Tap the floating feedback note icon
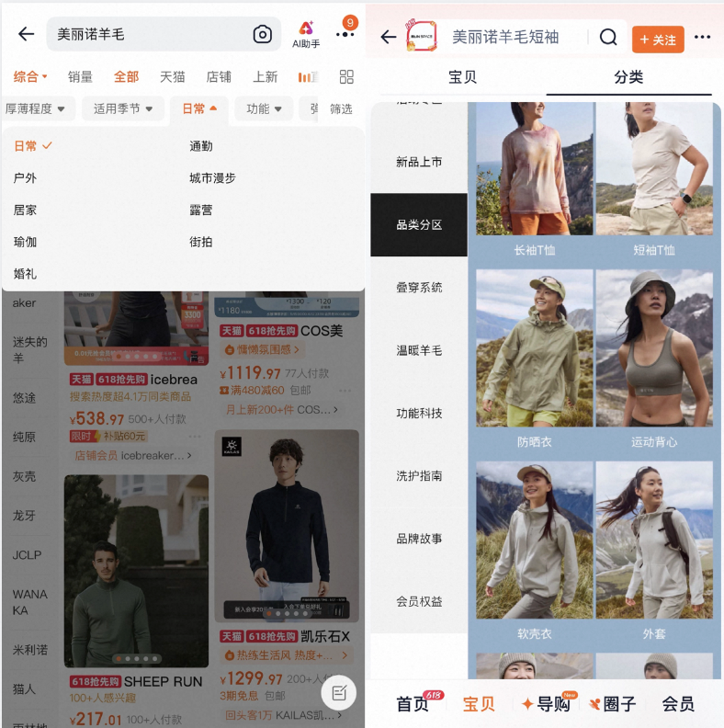The image size is (724, 728). (339, 693)
